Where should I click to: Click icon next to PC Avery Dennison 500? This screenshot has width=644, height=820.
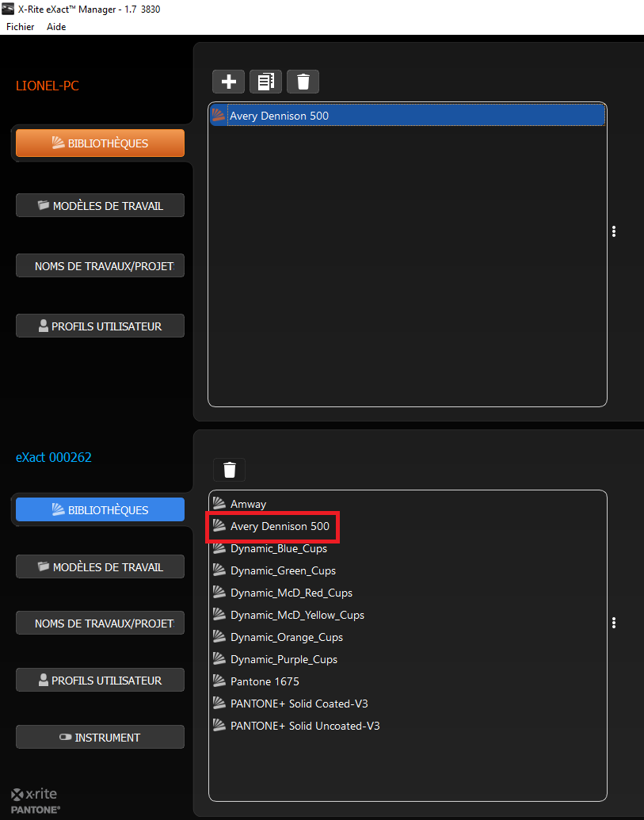(218, 115)
